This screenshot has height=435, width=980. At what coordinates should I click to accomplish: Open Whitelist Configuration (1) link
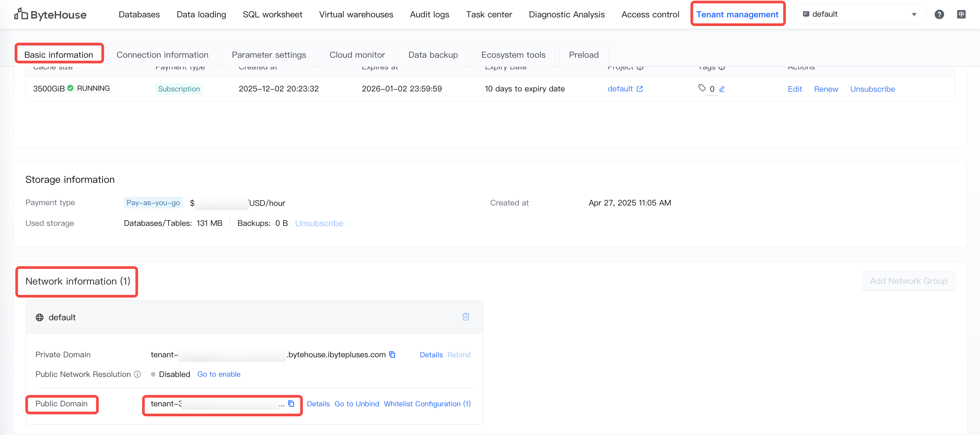[427, 404]
